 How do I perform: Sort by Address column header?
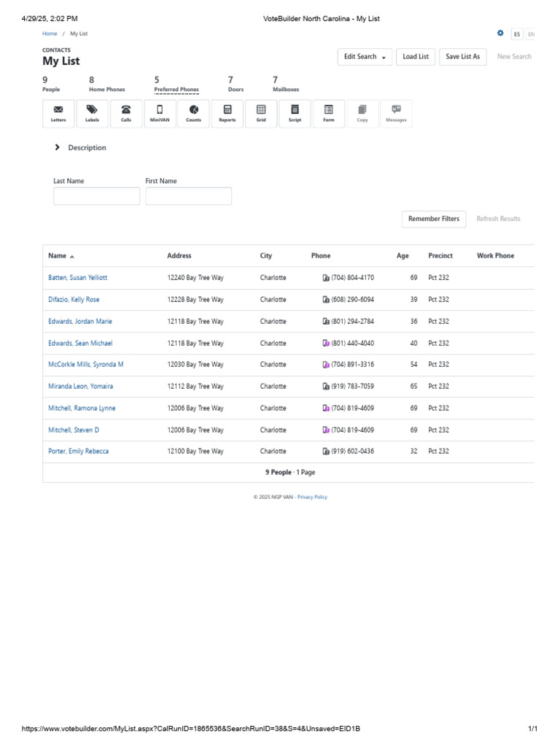pyautogui.click(x=179, y=256)
